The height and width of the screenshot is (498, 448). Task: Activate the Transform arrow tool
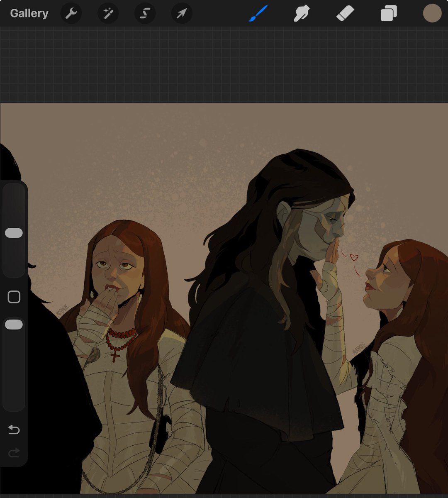(182, 13)
